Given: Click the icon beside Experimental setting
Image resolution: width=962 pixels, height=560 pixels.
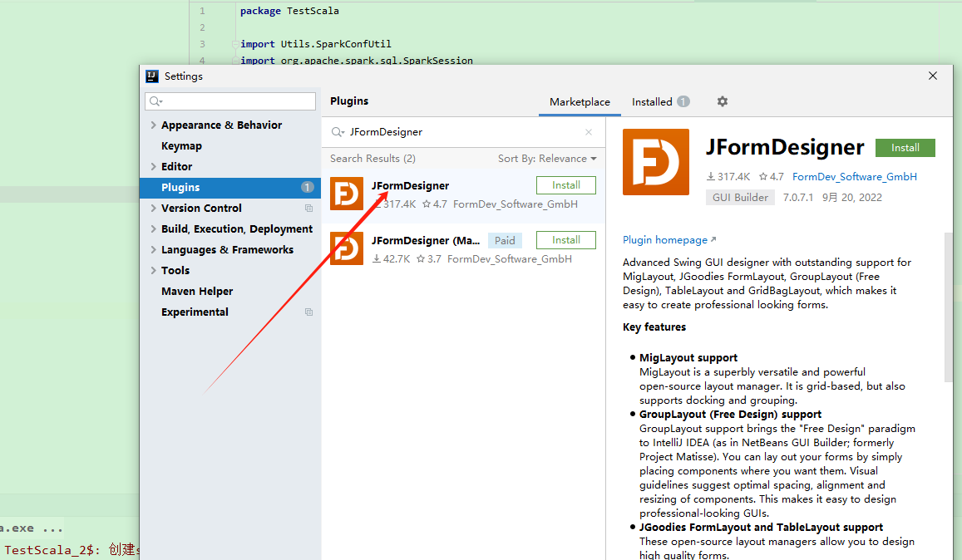Looking at the screenshot, I should [308, 312].
